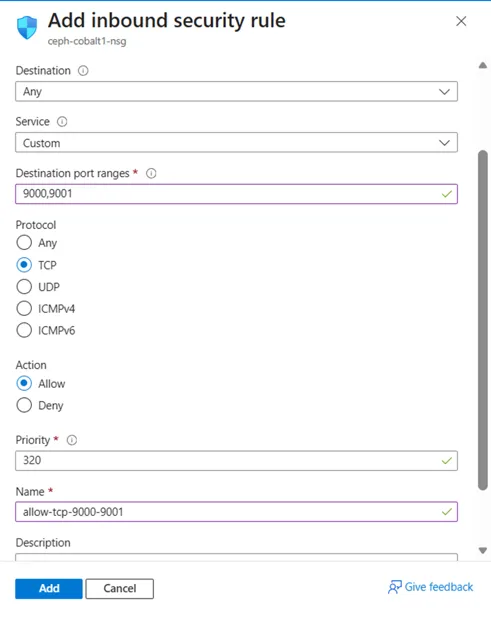Viewport: 491px width, 621px height.
Task: Open the Destination dropdown set to Any
Action: click(236, 91)
